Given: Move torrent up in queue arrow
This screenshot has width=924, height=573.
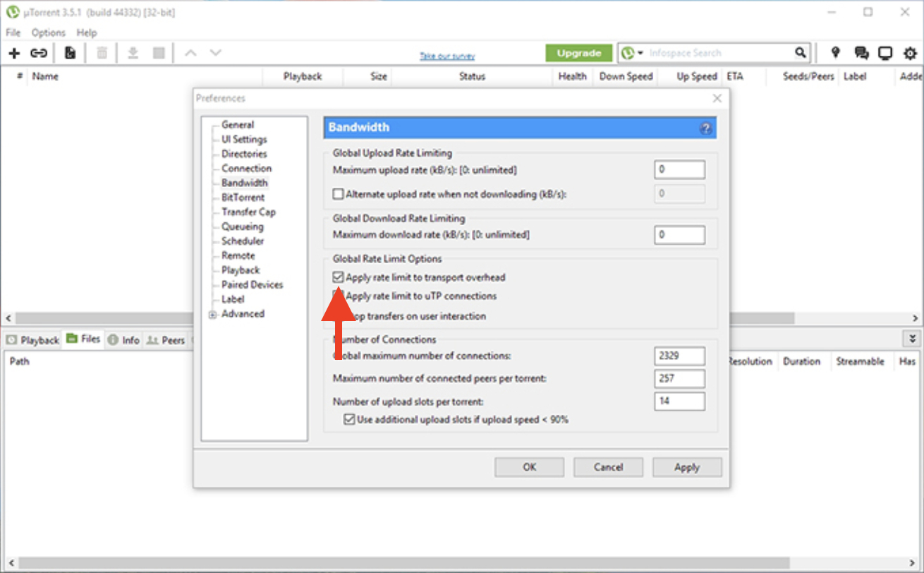Looking at the screenshot, I should click(190, 53).
